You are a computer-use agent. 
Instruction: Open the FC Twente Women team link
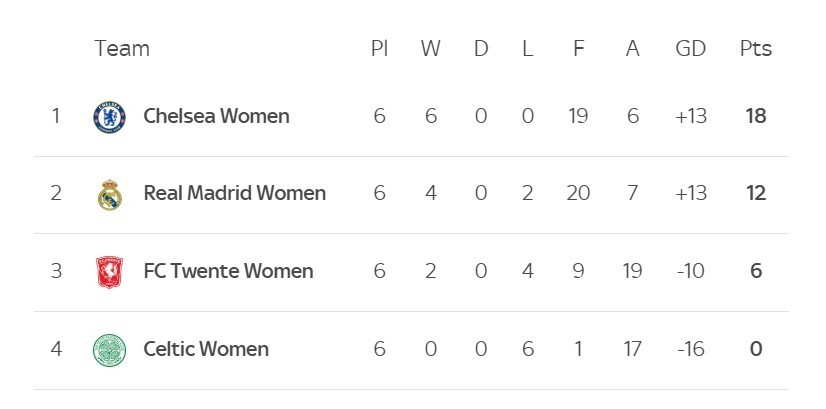click(228, 271)
